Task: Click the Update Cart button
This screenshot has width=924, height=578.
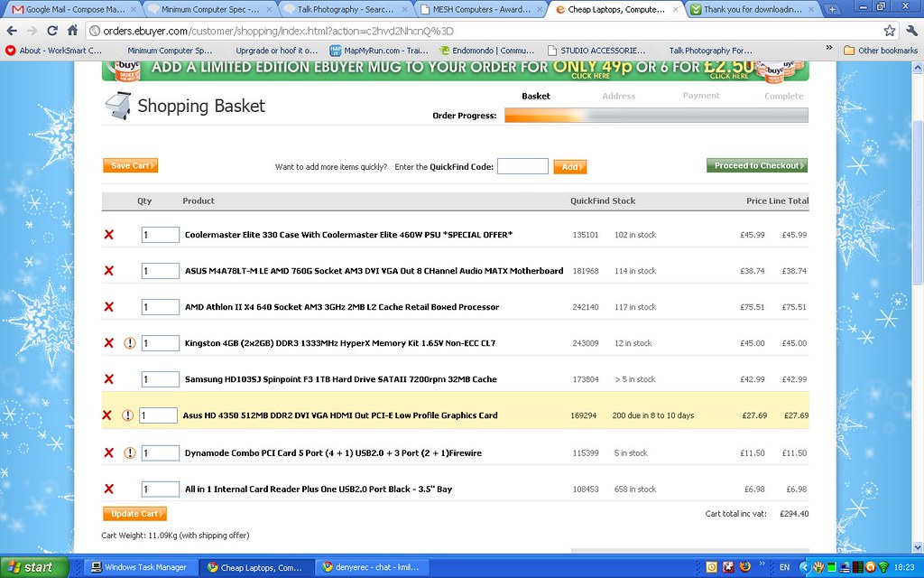Action: (134, 514)
